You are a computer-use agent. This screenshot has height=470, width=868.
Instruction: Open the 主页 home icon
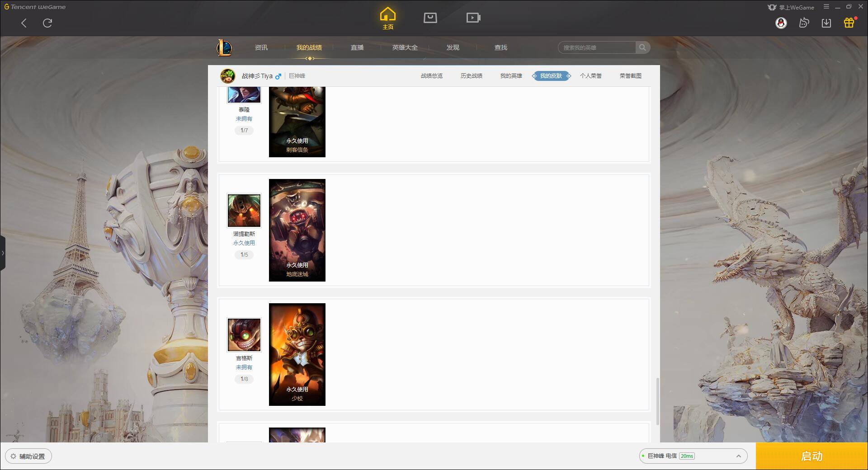click(x=387, y=19)
